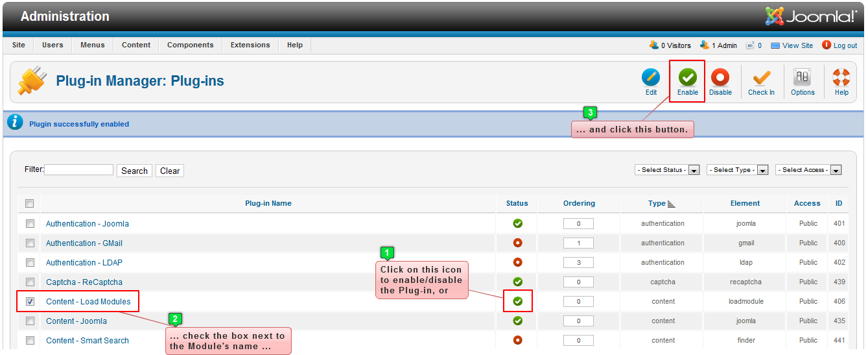
Task: Click the ordering field for Authentication - LDAP
Action: click(579, 263)
